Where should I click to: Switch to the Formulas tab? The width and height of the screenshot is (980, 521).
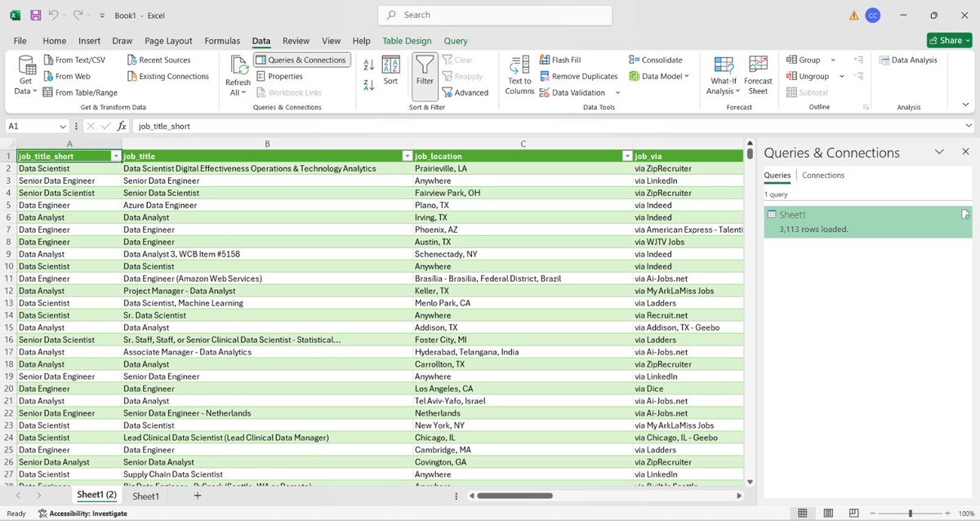222,41
